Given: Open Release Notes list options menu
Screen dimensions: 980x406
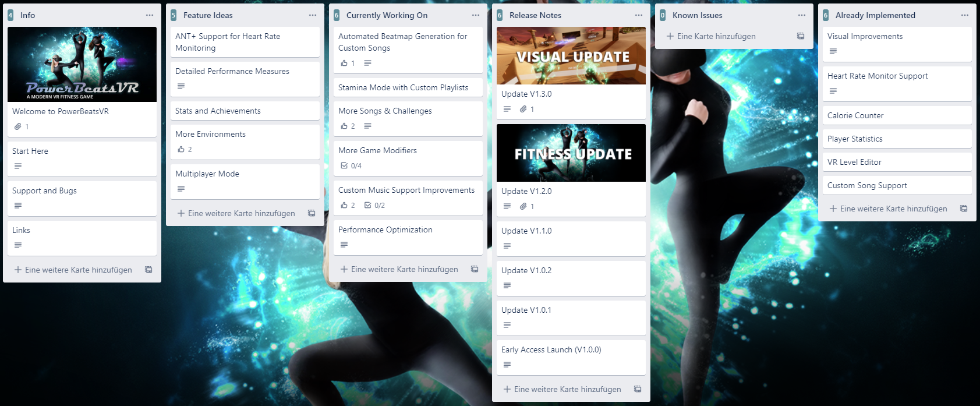Looking at the screenshot, I should coord(639,15).
